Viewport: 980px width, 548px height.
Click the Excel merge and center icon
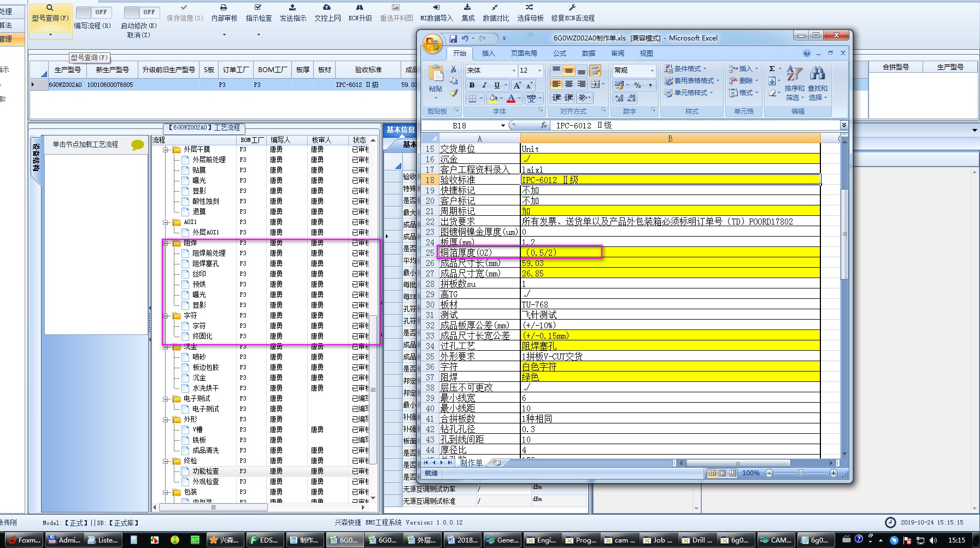(x=595, y=84)
